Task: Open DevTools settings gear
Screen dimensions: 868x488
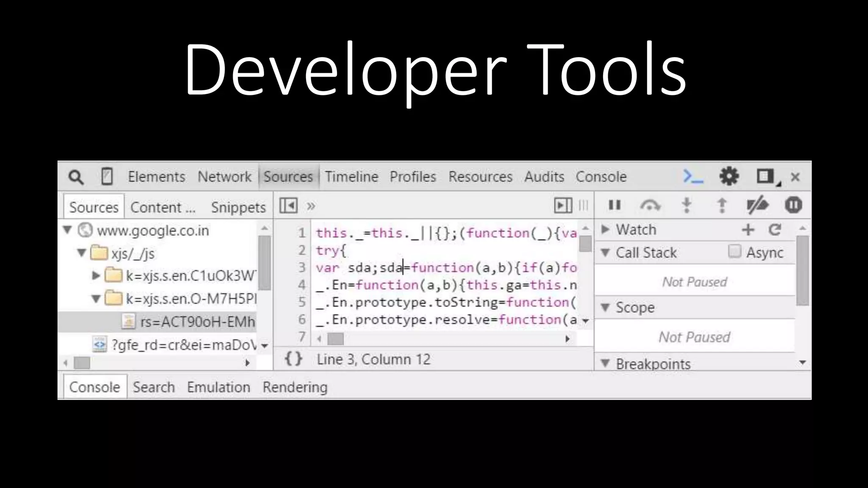Action: click(729, 176)
